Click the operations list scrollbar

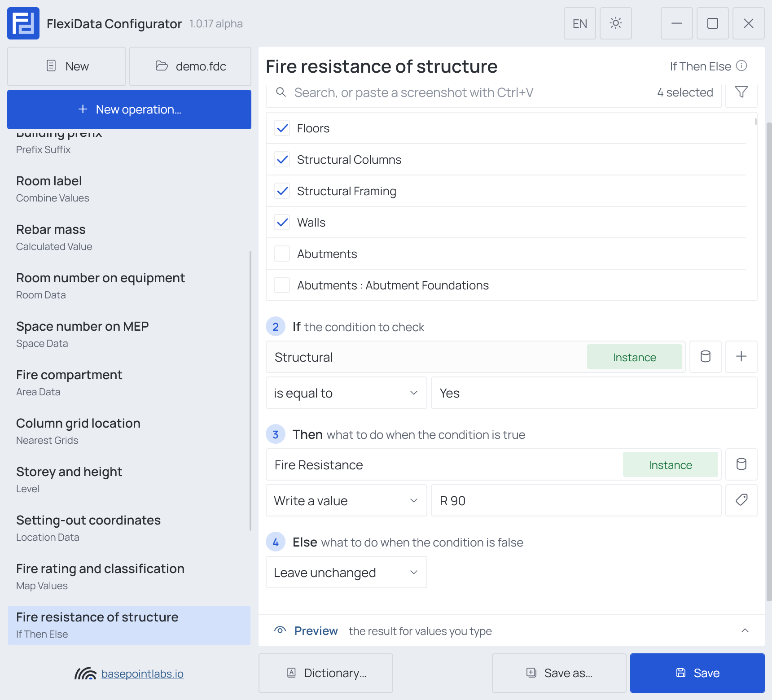pos(250,390)
